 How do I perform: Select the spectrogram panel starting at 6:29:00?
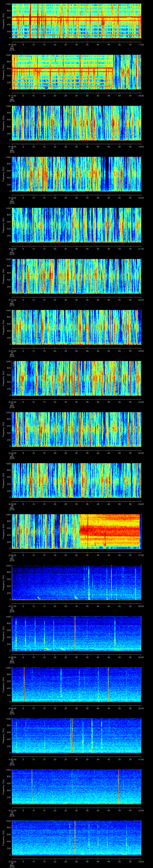[x=76, y=685]
